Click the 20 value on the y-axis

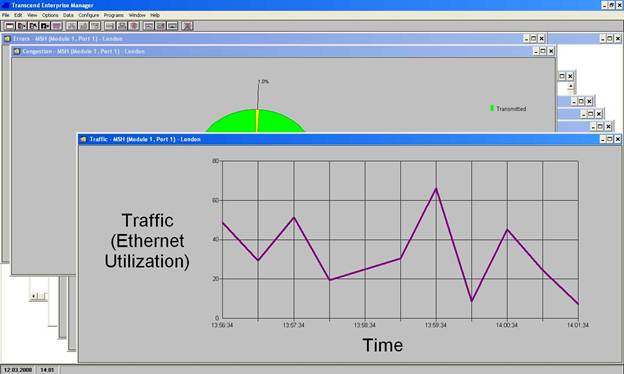pos(215,279)
